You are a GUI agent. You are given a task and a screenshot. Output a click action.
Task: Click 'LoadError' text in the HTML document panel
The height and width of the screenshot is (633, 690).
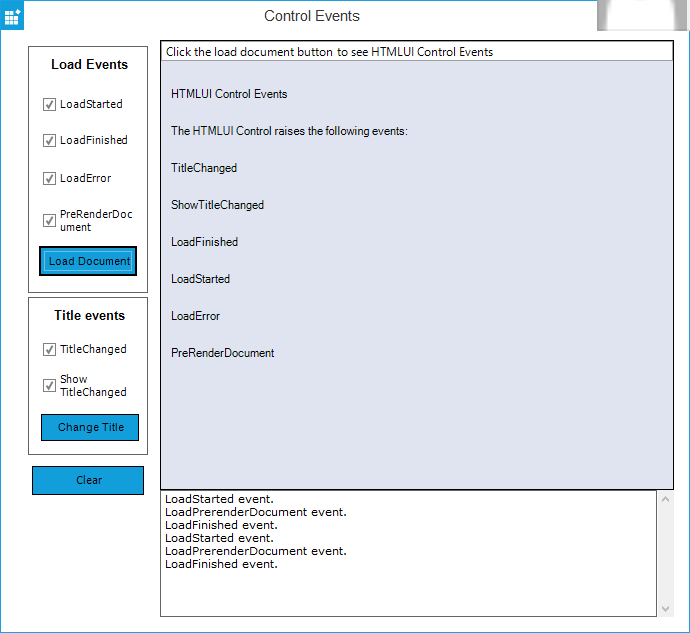[195, 316]
